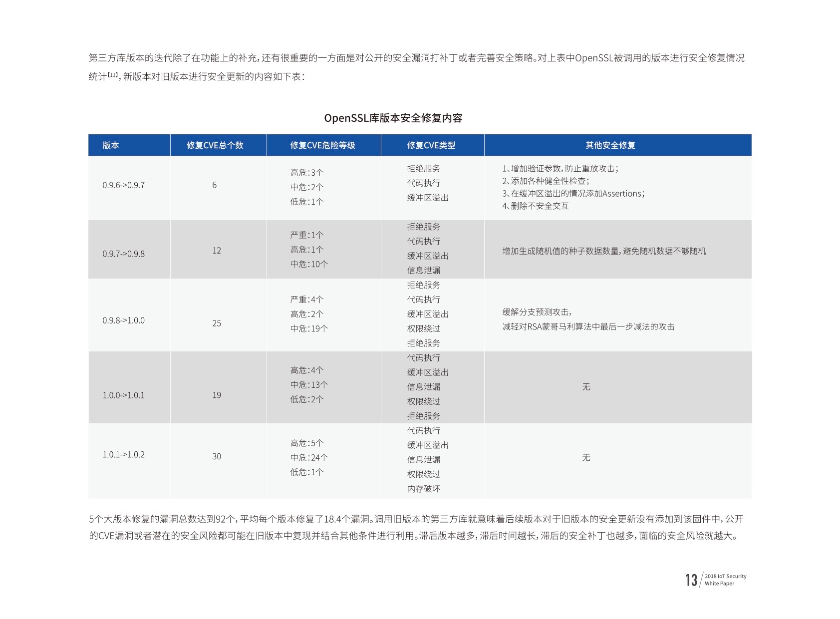840x619 pixels.
Task: Select the 1.0.1->1.0.2 version cell
Action: [x=124, y=455]
